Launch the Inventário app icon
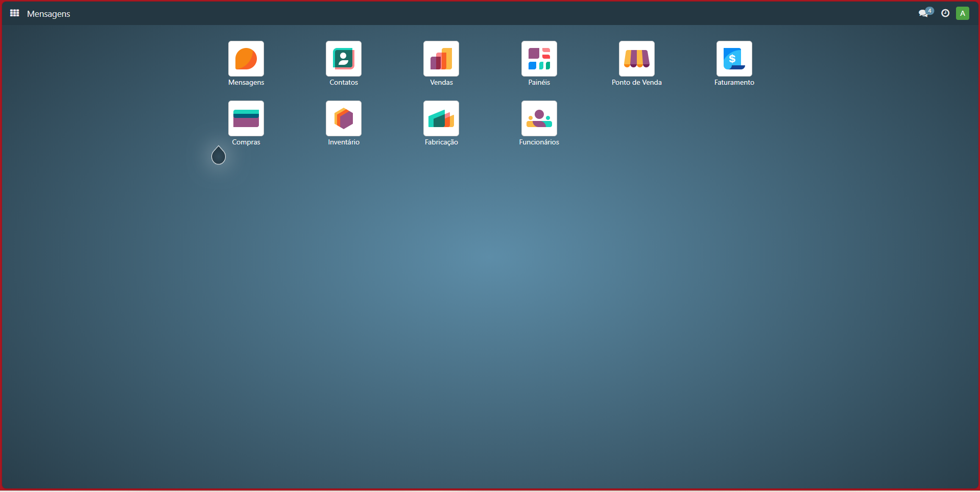The height and width of the screenshot is (492, 980). [x=343, y=118]
